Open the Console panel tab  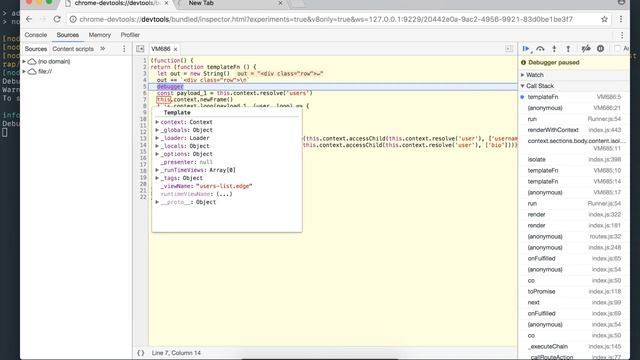pyautogui.click(x=36, y=35)
